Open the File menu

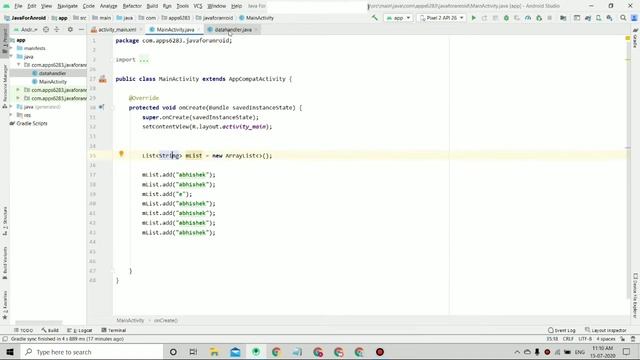pos(18,6)
